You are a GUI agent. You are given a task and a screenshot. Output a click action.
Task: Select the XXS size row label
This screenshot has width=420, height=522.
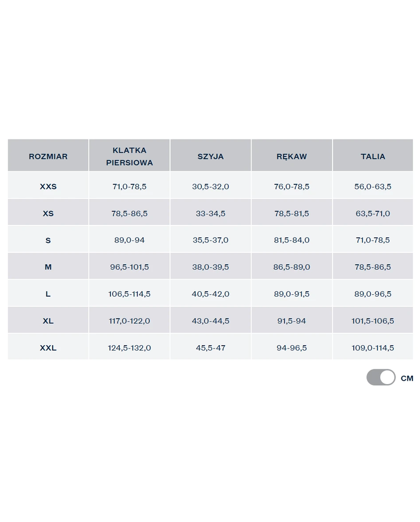point(48,187)
